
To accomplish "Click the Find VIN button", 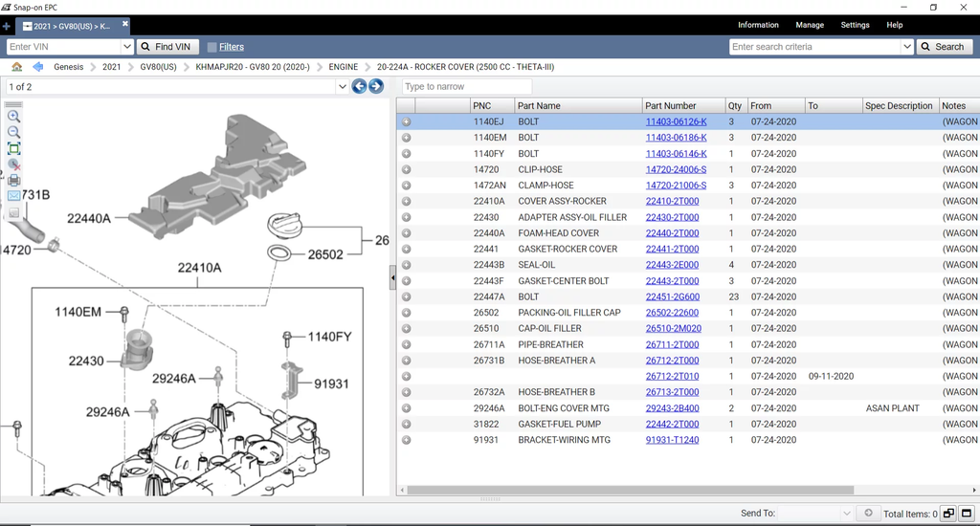I will pos(166,47).
